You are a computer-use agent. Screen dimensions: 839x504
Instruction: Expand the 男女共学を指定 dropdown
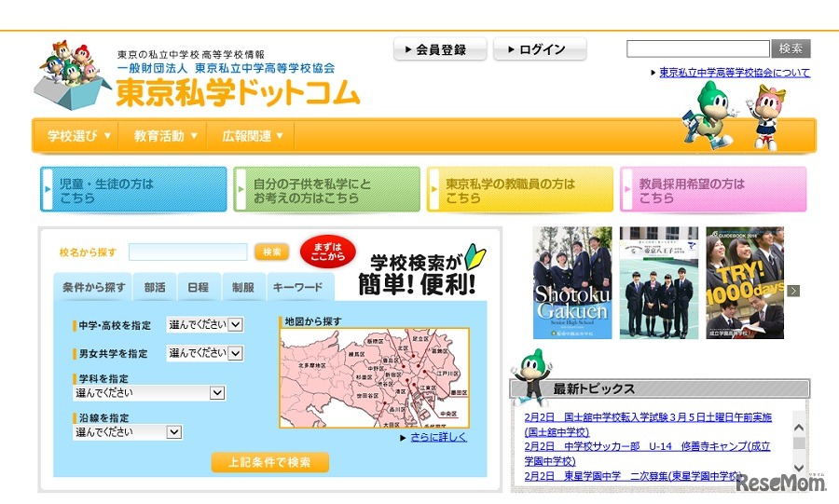[x=205, y=353]
